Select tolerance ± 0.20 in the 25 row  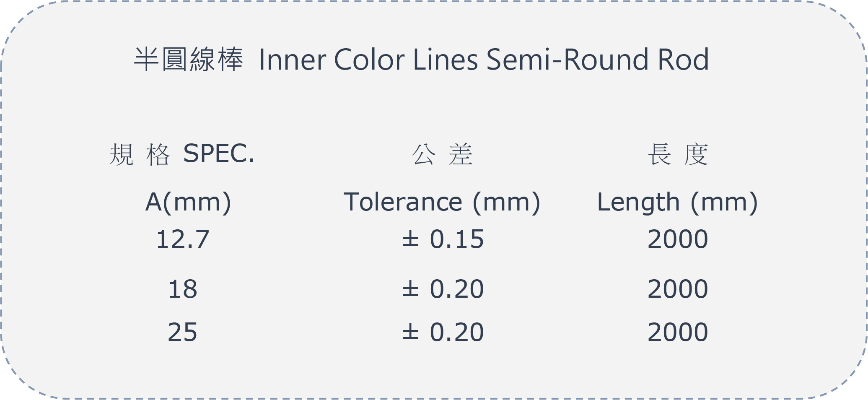pyautogui.click(x=443, y=332)
